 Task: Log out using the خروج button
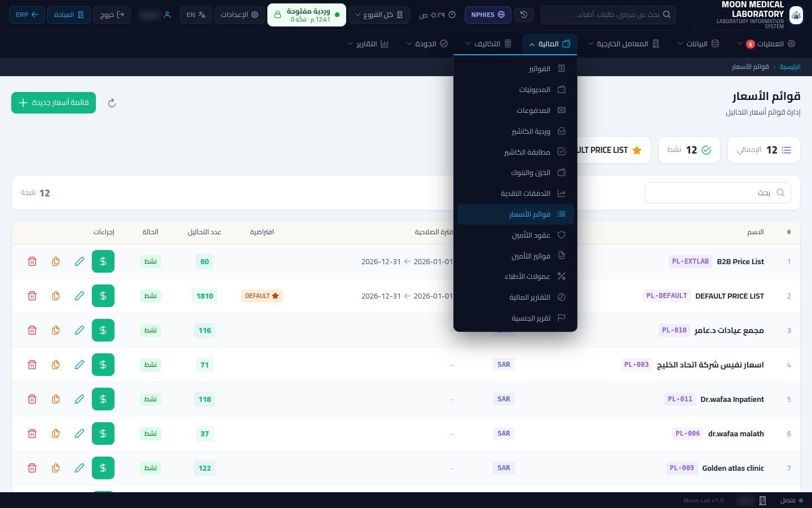pyautogui.click(x=112, y=15)
